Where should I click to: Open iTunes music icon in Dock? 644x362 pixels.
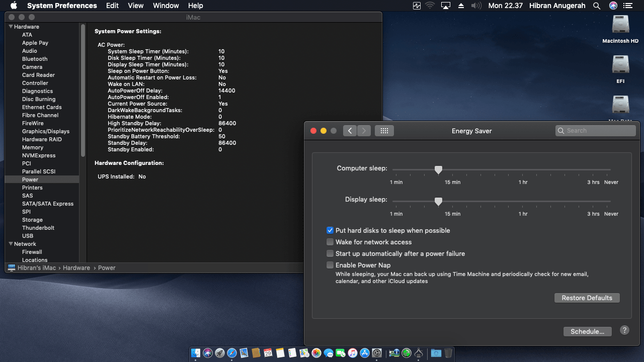(x=353, y=353)
